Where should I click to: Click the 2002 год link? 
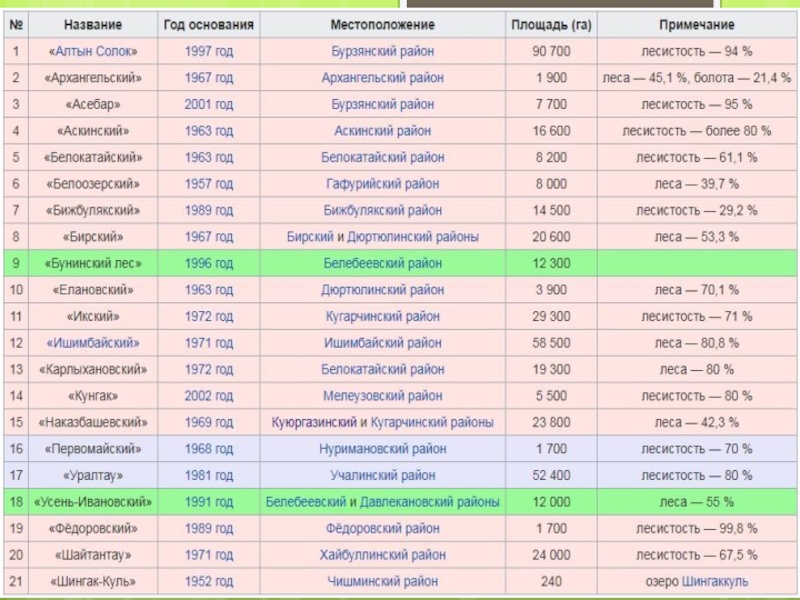[209, 396]
